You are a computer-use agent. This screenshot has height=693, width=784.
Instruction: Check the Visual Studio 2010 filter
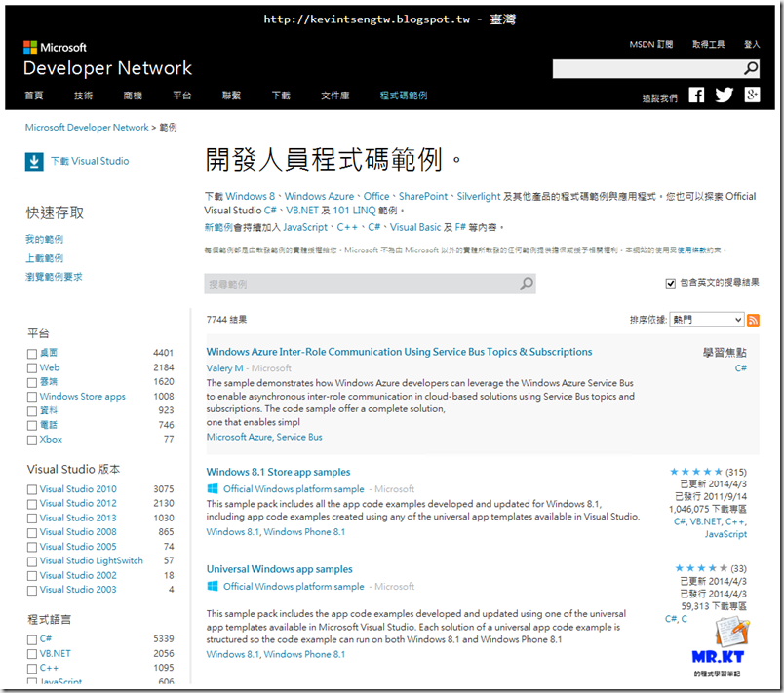pos(32,489)
